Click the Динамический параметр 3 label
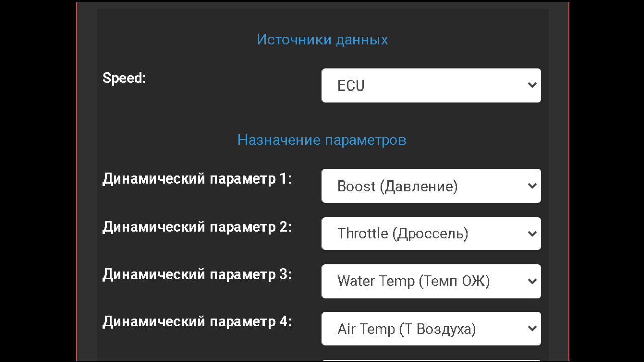 pos(197,275)
